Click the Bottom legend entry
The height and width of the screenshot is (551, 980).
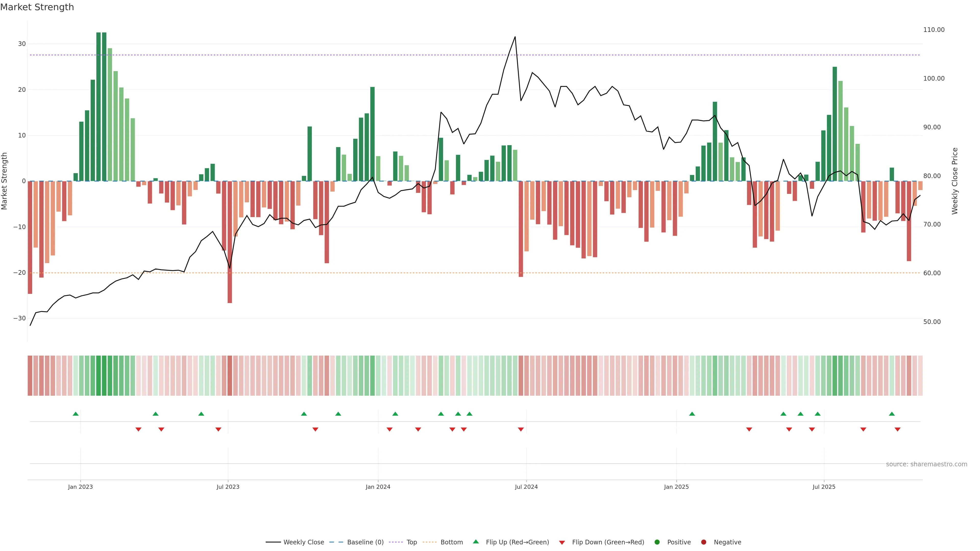point(451,542)
